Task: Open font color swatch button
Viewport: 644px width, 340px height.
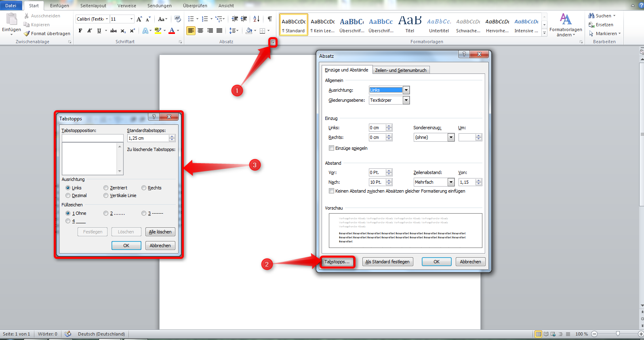Action: coord(172,31)
